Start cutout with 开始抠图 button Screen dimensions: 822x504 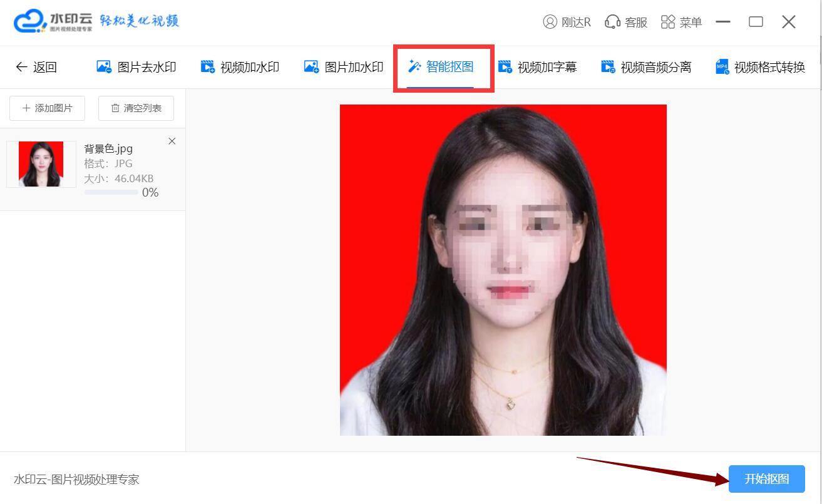pos(766,480)
